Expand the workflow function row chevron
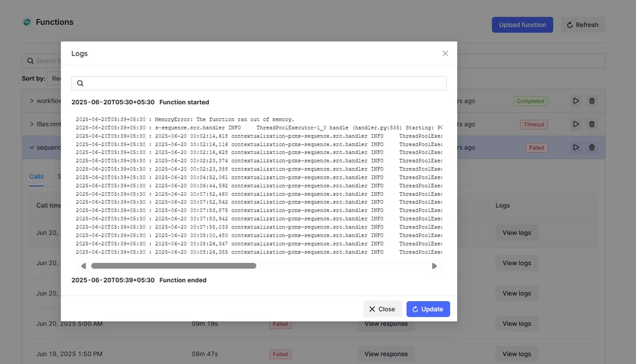 point(32,101)
